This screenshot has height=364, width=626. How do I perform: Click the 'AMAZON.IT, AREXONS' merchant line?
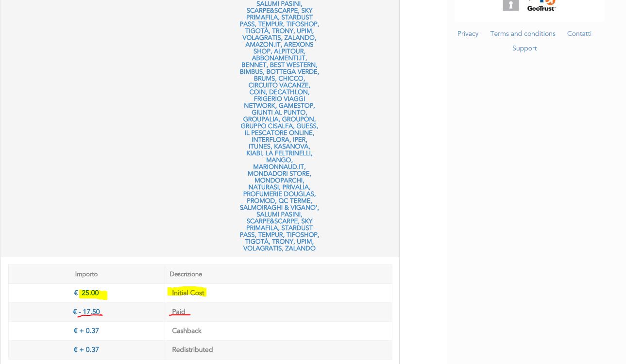(x=279, y=45)
